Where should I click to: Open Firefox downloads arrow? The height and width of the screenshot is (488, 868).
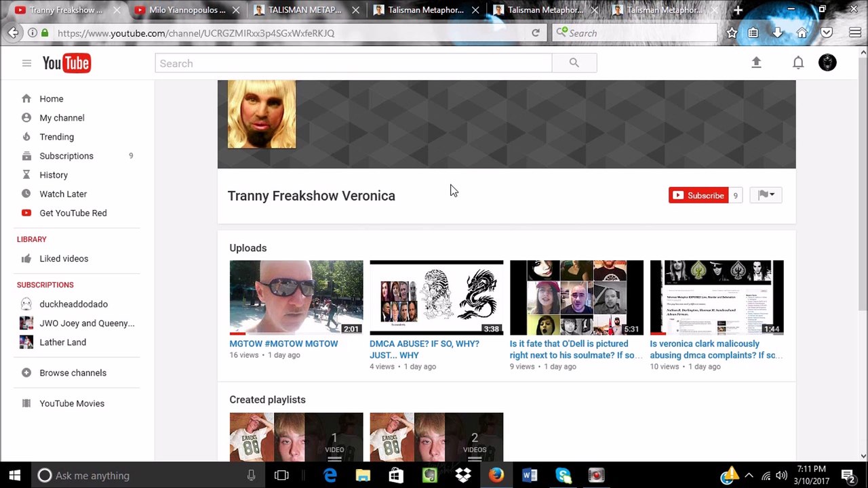point(778,33)
